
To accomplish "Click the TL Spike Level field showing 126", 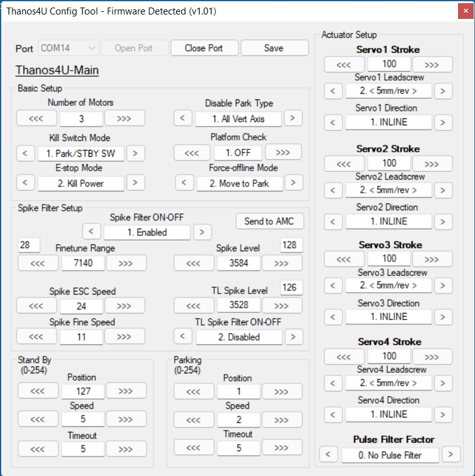I will point(291,288).
